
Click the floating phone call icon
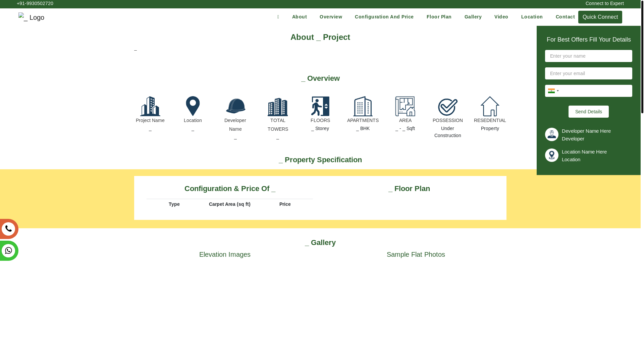(x=8, y=229)
